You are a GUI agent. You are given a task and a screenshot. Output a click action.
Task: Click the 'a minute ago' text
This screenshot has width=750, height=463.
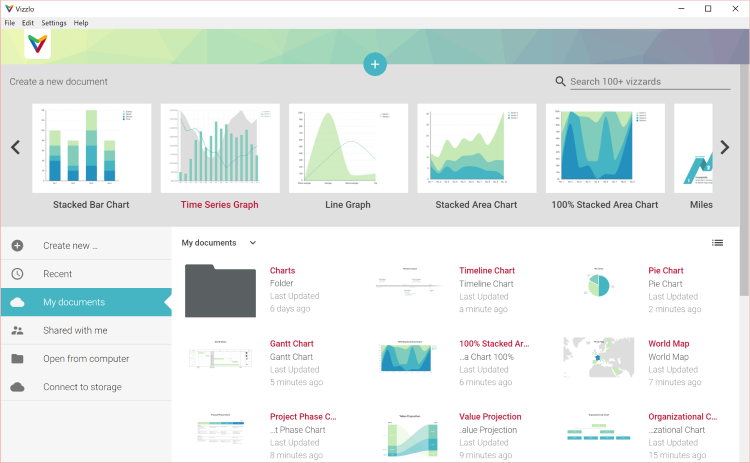[484, 309]
